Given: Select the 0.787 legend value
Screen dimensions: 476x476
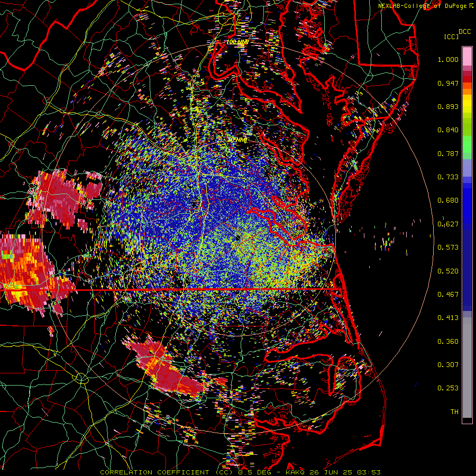Looking at the screenshot, I should (448, 153).
